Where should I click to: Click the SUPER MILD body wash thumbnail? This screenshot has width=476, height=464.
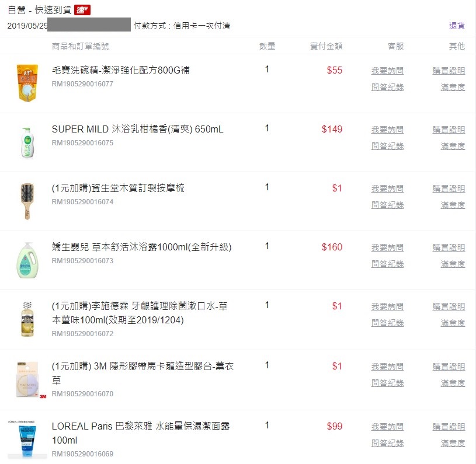(x=27, y=142)
